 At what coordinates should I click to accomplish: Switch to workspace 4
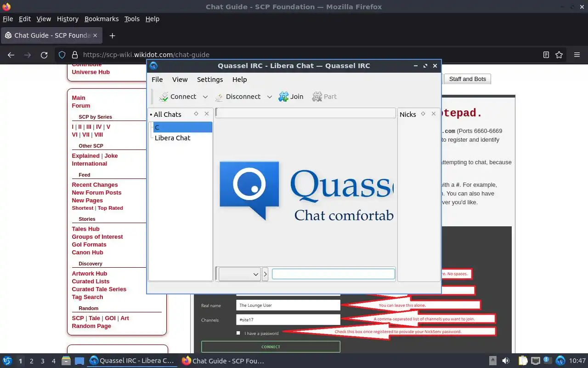[54, 361]
